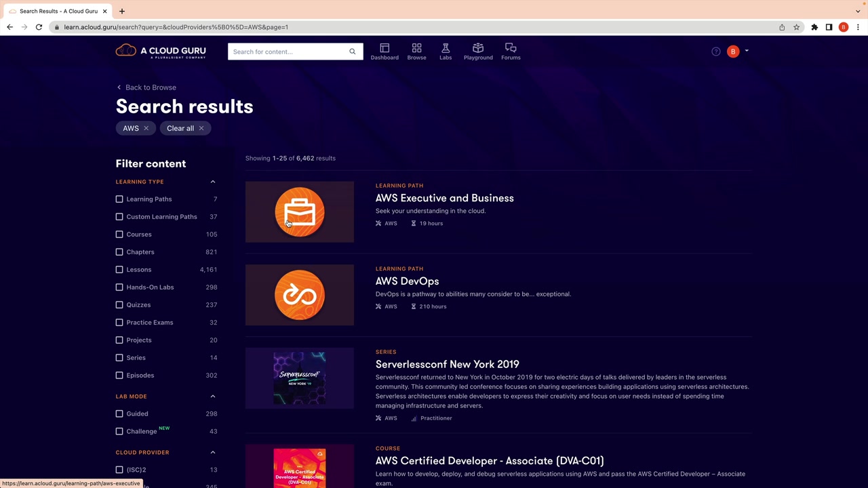The height and width of the screenshot is (488, 868).
Task: Open a new browser tab
Action: 122,11
